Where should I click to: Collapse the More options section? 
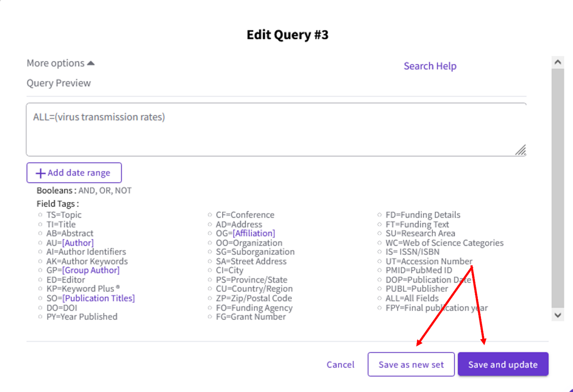[x=61, y=63]
